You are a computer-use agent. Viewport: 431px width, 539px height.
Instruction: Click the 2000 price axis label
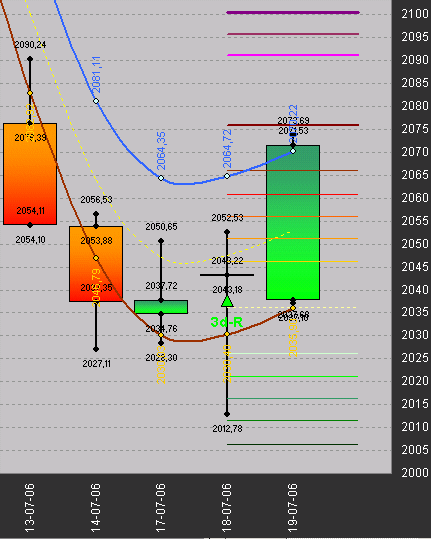click(x=415, y=473)
